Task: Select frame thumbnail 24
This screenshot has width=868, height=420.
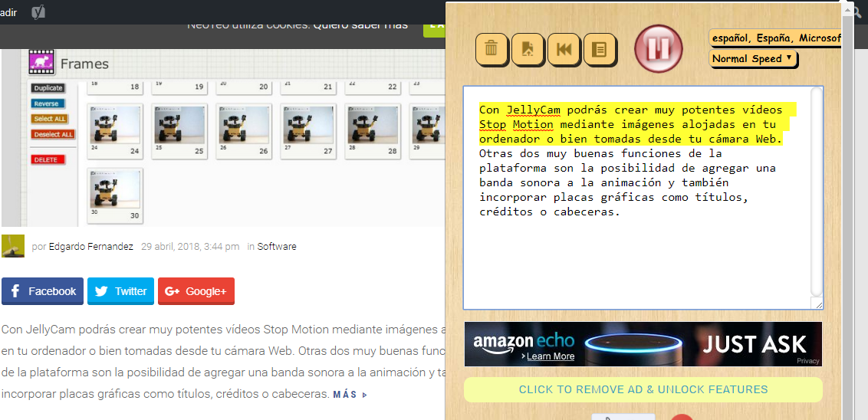Action: pyautogui.click(x=115, y=131)
